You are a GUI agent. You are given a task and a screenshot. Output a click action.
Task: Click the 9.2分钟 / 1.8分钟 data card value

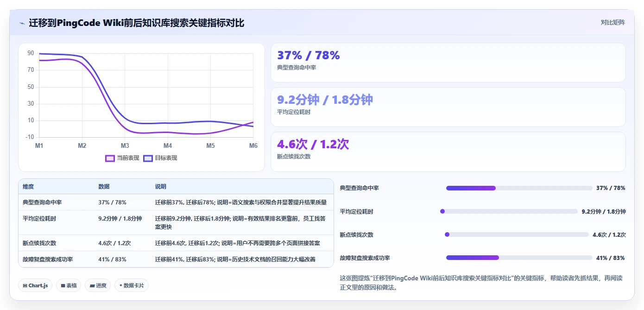pos(325,100)
